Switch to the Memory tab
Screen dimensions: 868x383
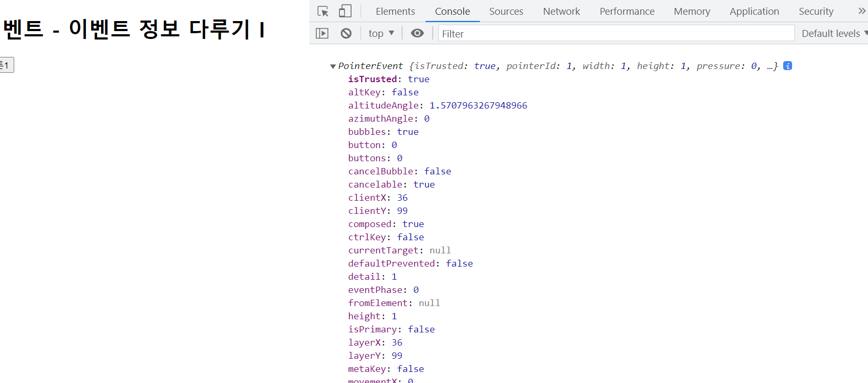tap(692, 11)
